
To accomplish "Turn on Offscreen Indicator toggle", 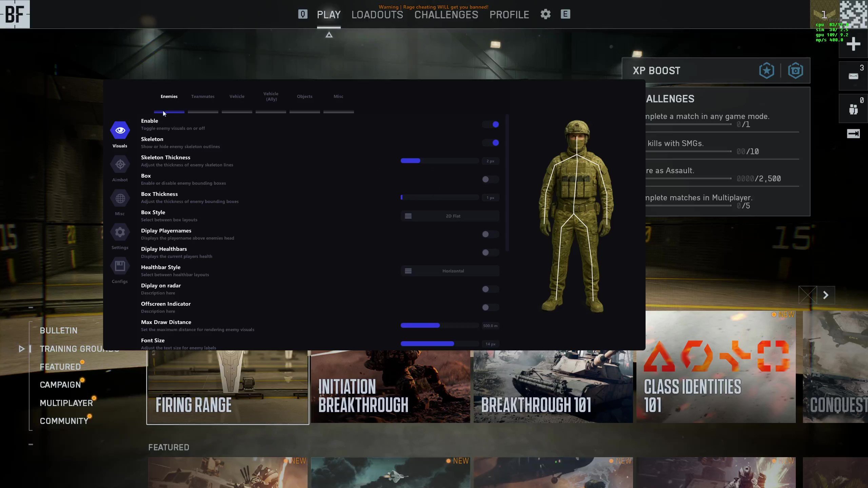I will coord(491,307).
